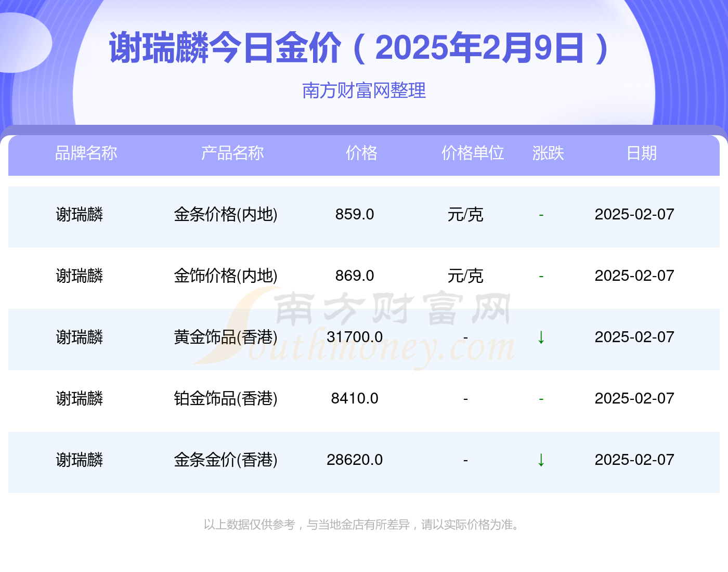The width and height of the screenshot is (728, 572).
Task: Select the 品牌名称 column header
Action: [86, 153]
